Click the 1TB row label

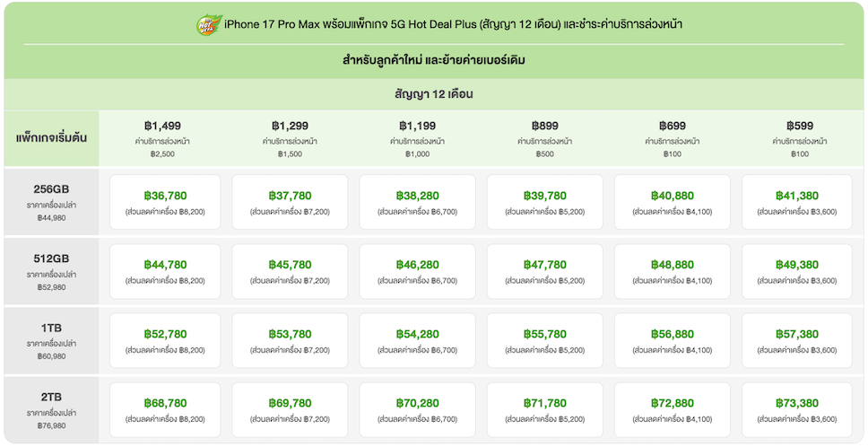[x=51, y=328]
